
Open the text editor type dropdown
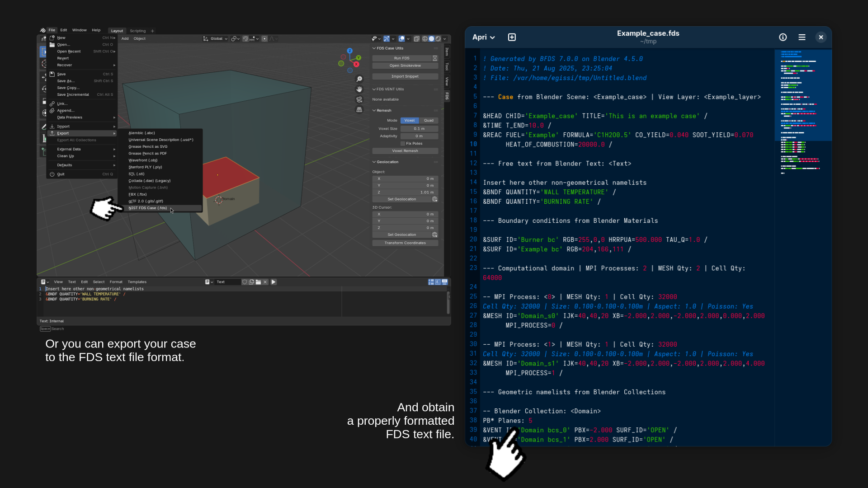45,282
